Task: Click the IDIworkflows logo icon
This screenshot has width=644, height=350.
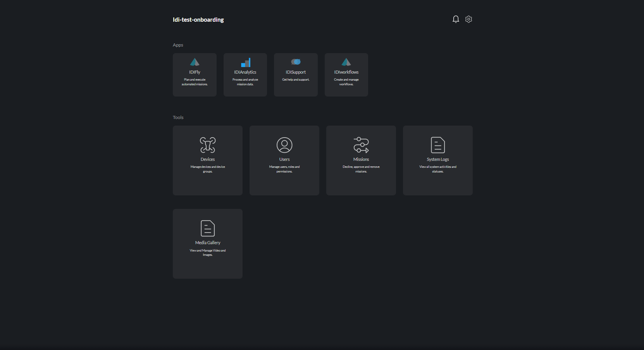Action: 346,62
